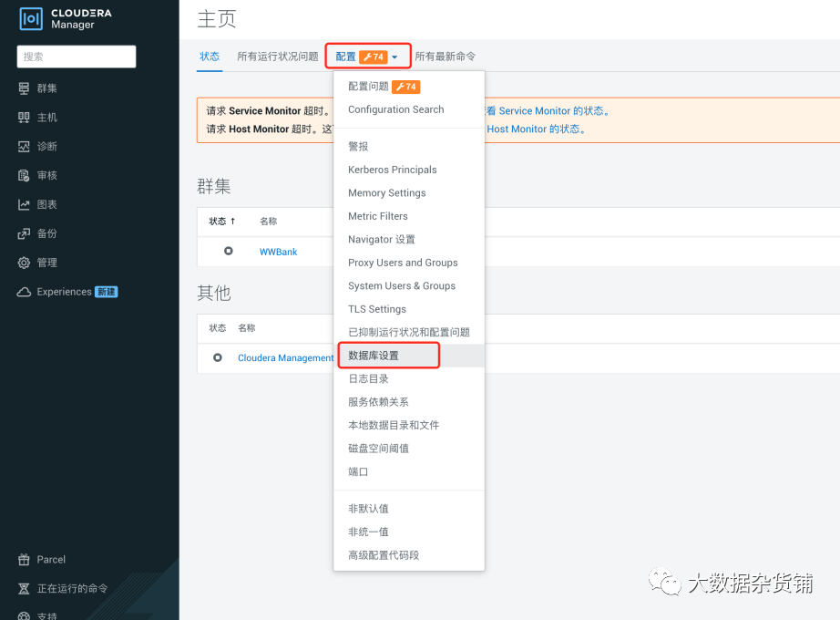
Task: Expand the 配置 dropdown caret
Action: 394,57
